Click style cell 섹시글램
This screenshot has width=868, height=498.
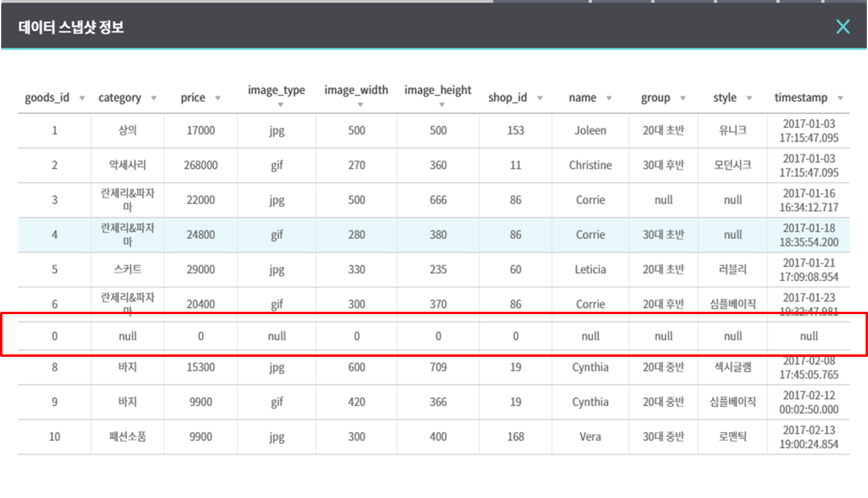[x=732, y=367]
